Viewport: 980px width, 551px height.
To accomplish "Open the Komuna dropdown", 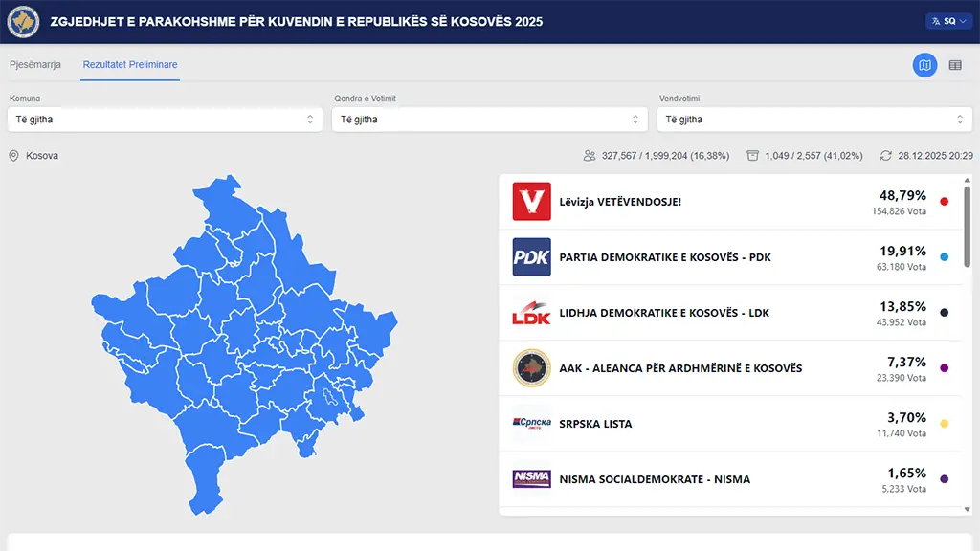I will (x=163, y=119).
